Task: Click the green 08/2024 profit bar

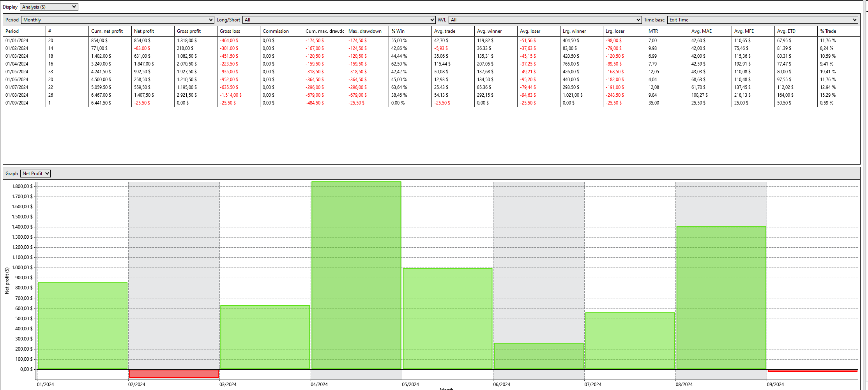Action: click(721, 298)
